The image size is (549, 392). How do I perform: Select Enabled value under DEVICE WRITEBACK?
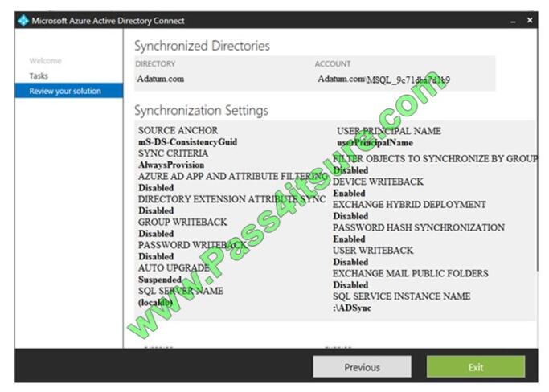(x=349, y=194)
